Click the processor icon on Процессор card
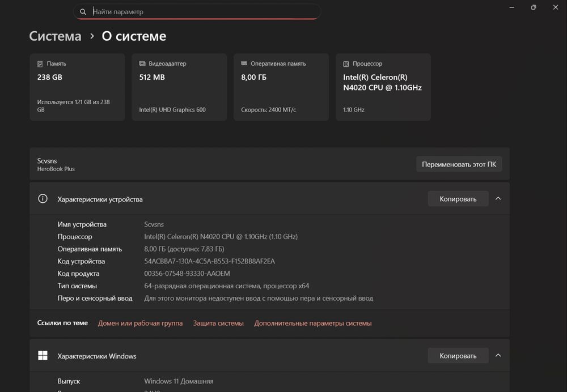Screen dimensions: 567x392 click(x=346, y=64)
